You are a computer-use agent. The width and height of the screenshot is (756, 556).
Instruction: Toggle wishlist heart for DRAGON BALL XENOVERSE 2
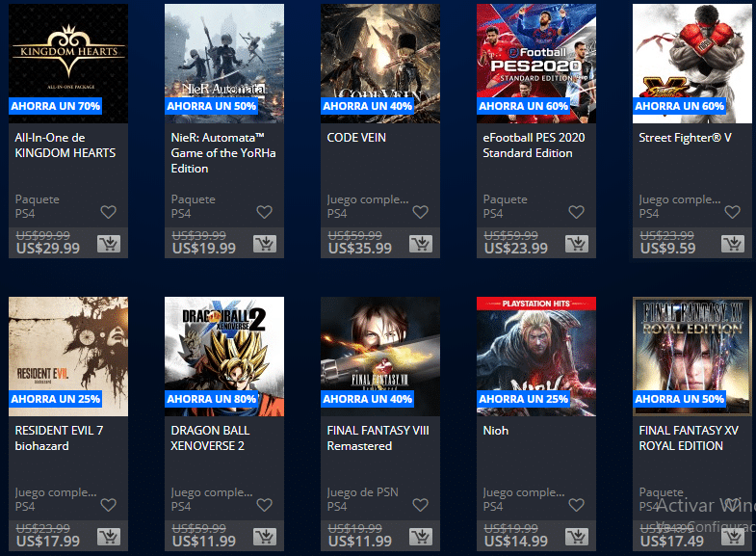(x=264, y=505)
